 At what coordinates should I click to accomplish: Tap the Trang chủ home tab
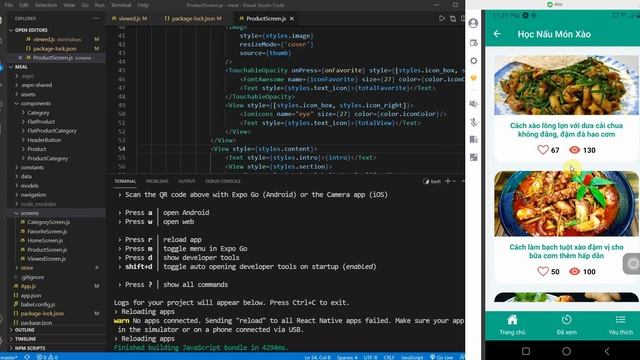click(512, 325)
